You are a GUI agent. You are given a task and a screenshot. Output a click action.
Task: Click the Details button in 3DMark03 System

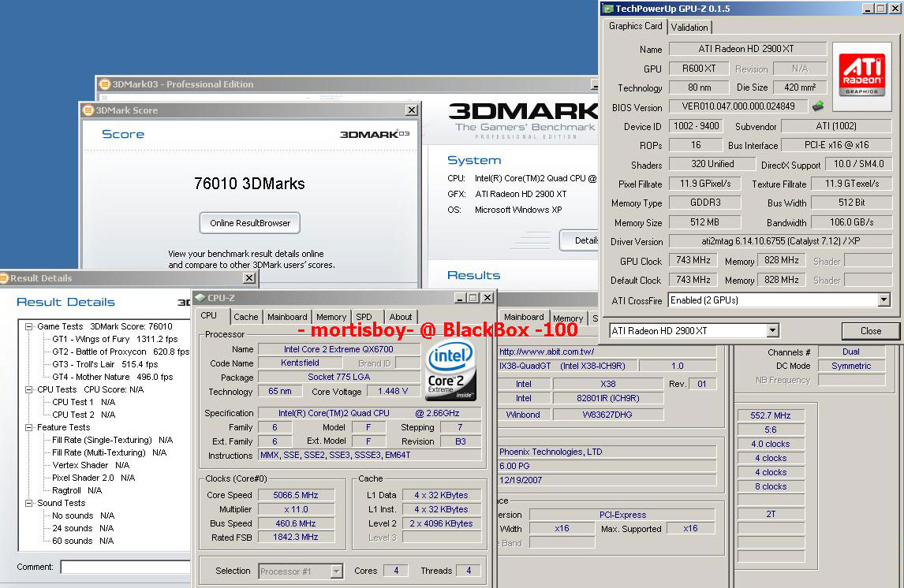click(579, 240)
